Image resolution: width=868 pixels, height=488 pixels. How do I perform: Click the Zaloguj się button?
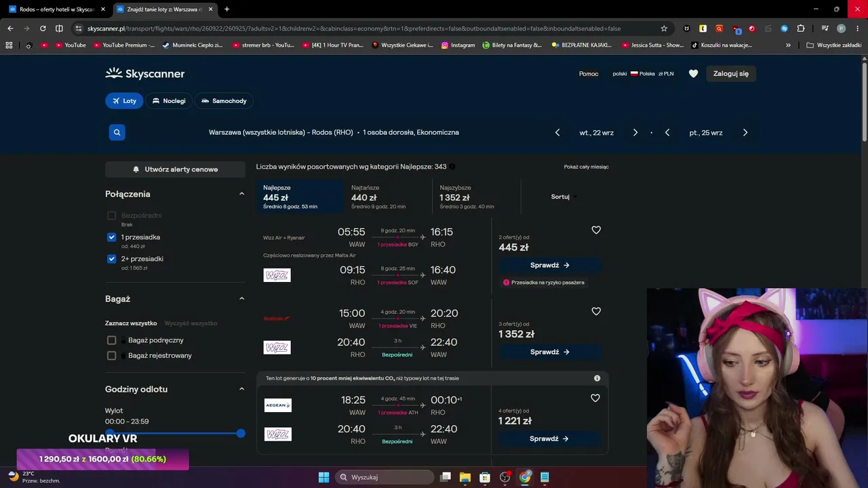731,74
